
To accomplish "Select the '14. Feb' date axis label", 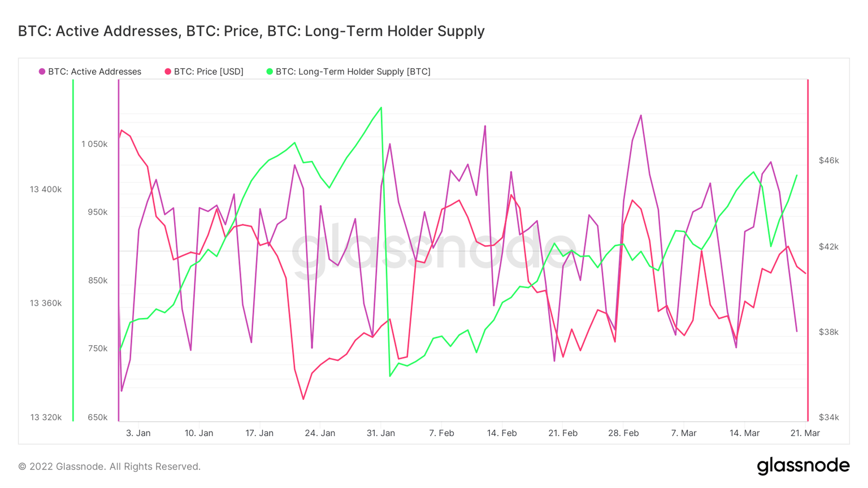I will click(502, 433).
